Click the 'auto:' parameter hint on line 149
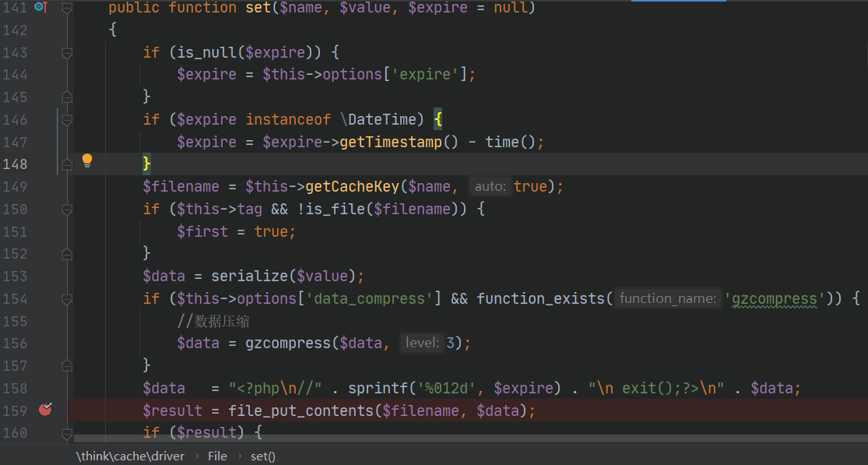This screenshot has width=868, height=465. pos(490,187)
